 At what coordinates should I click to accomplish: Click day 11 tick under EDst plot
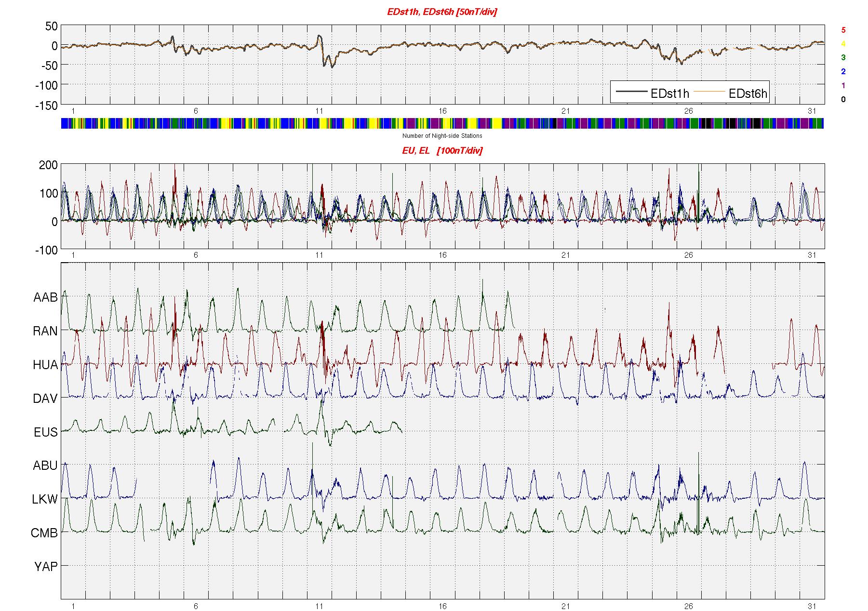[x=319, y=111]
